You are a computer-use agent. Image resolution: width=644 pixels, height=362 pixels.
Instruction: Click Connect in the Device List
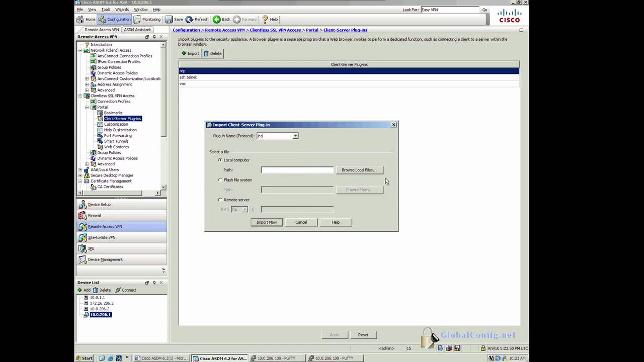click(126, 290)
